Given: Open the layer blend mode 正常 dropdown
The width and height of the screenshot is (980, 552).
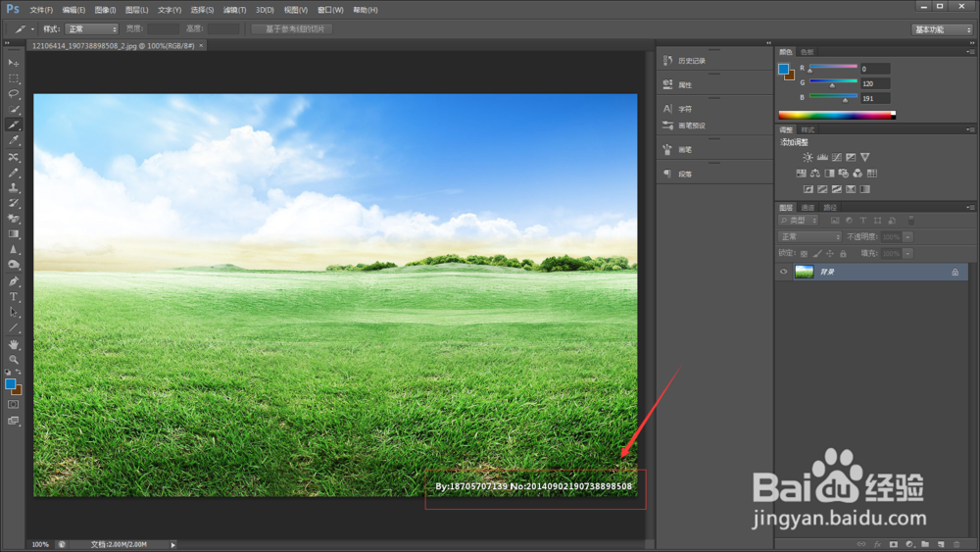Looking at the screenshot, I should [x=810, y=237].
